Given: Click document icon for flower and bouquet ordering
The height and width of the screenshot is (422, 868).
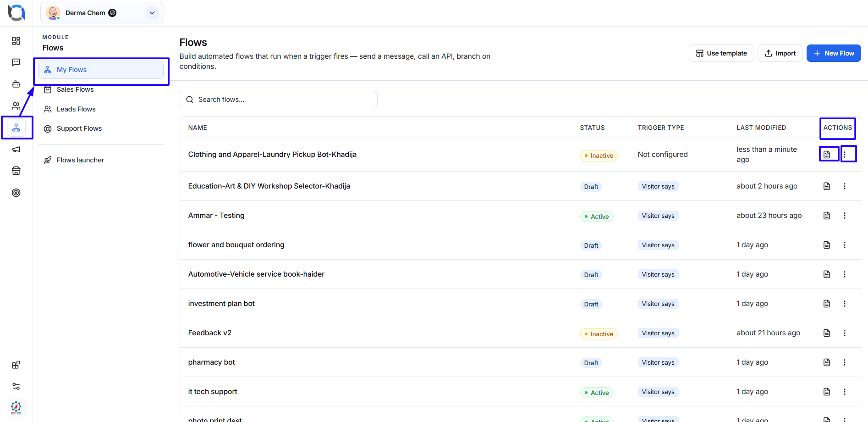Looking at the screenshot, I should click(827, 245).
